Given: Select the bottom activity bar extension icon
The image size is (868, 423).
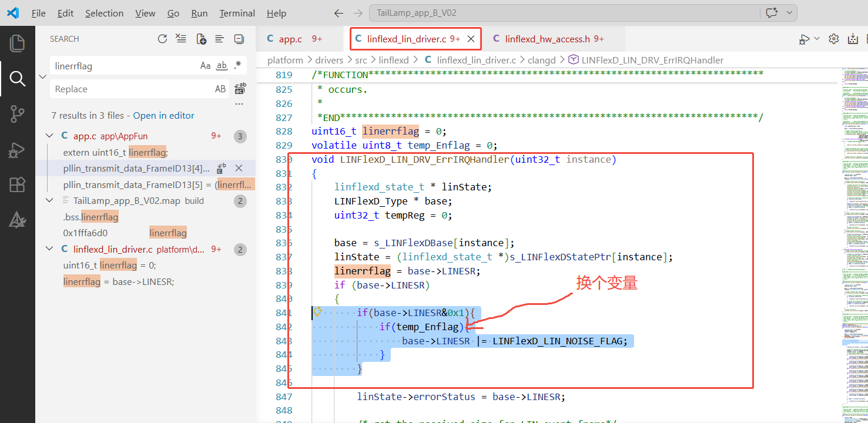Looking at the screenshot, I should pos(18,220).
